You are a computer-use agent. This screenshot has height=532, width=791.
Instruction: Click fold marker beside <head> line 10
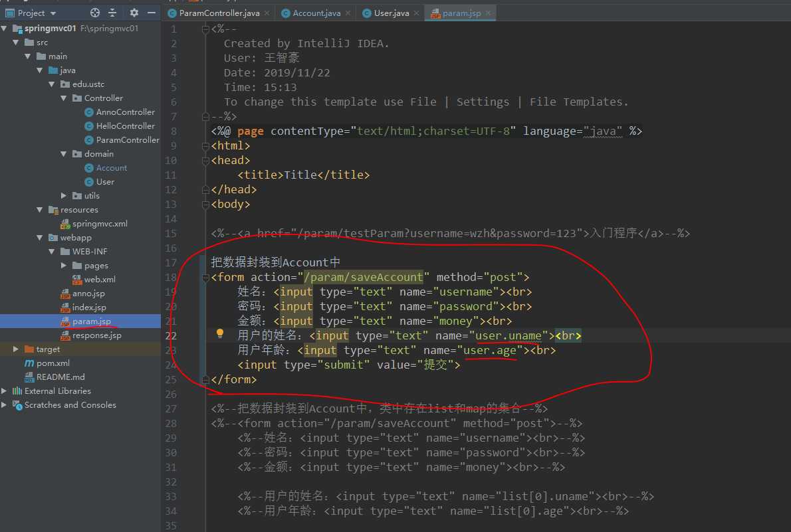[205, 161]
